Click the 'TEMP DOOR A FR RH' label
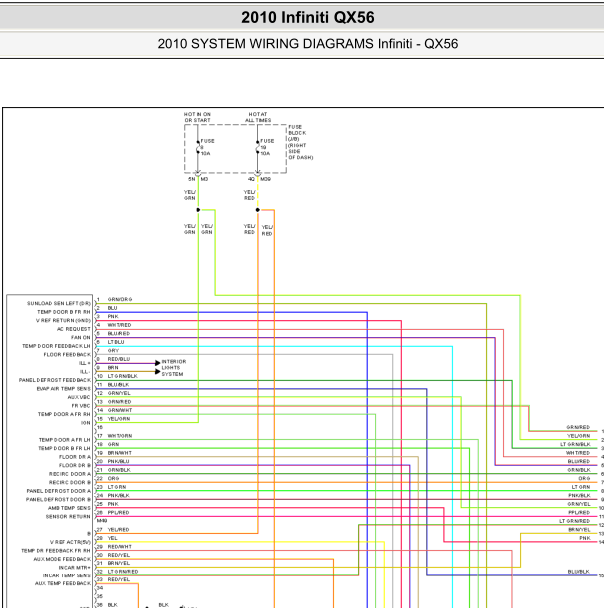The width and height of the screenshot is (604, 608). 64,414
